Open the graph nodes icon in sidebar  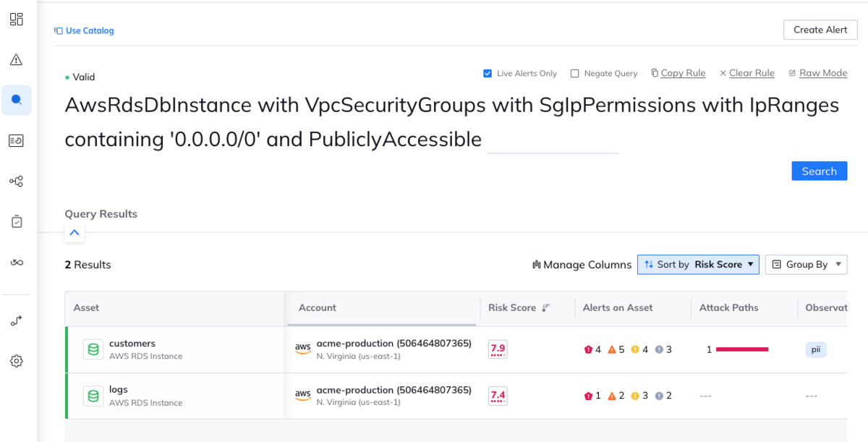point(17,181)
